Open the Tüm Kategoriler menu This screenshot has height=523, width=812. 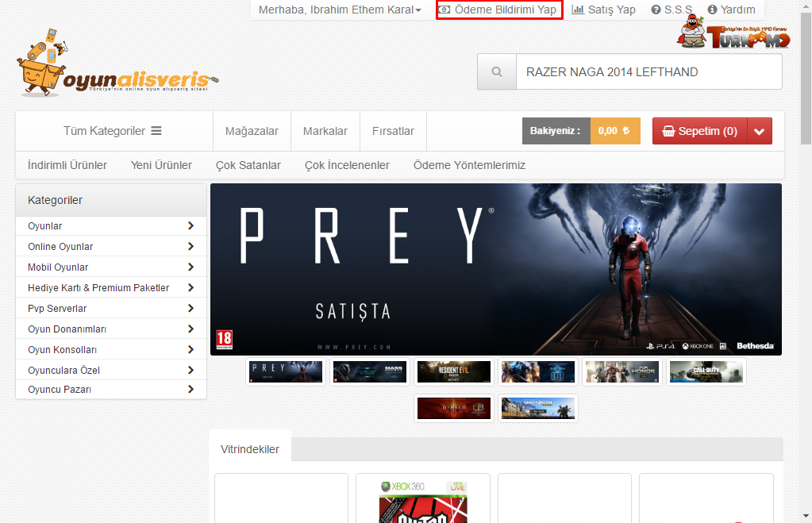(x=113, y=131)
